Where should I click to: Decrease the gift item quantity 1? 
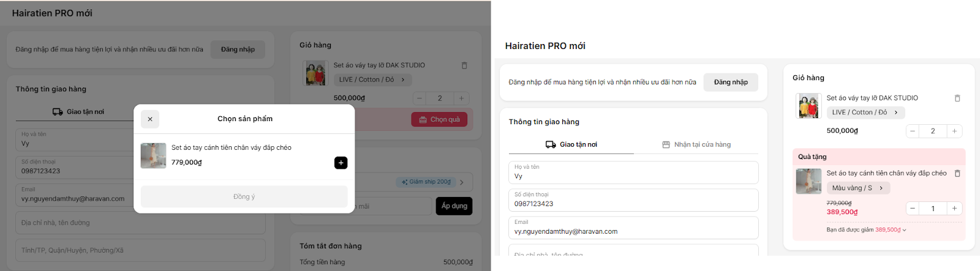pyautogui.click(x=913, y=209)
